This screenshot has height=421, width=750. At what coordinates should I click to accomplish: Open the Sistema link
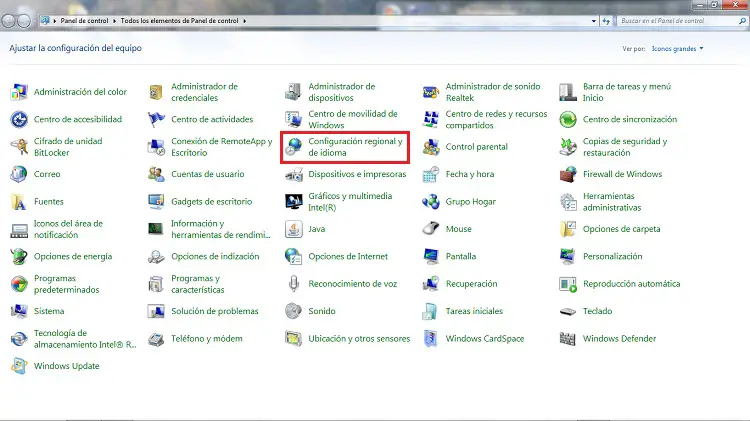pos(49,311)
